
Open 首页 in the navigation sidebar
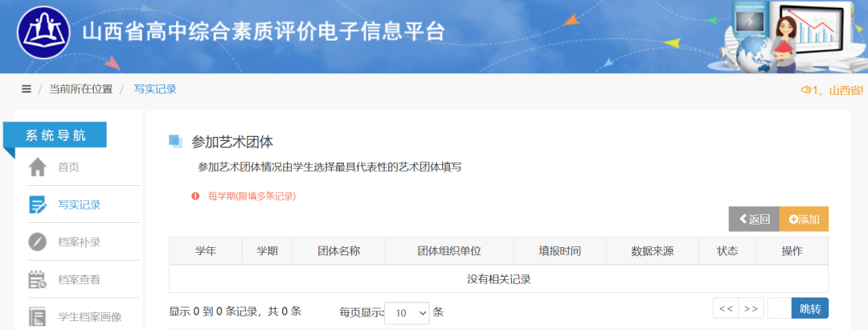[x=68, y=167]
